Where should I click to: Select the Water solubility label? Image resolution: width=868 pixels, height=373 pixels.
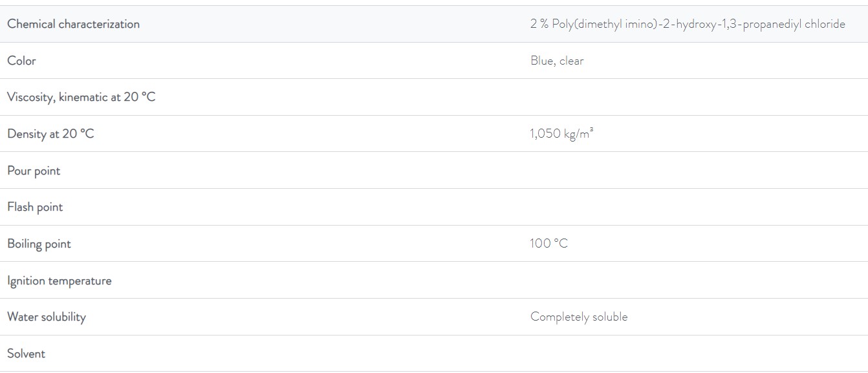(47, 317)
